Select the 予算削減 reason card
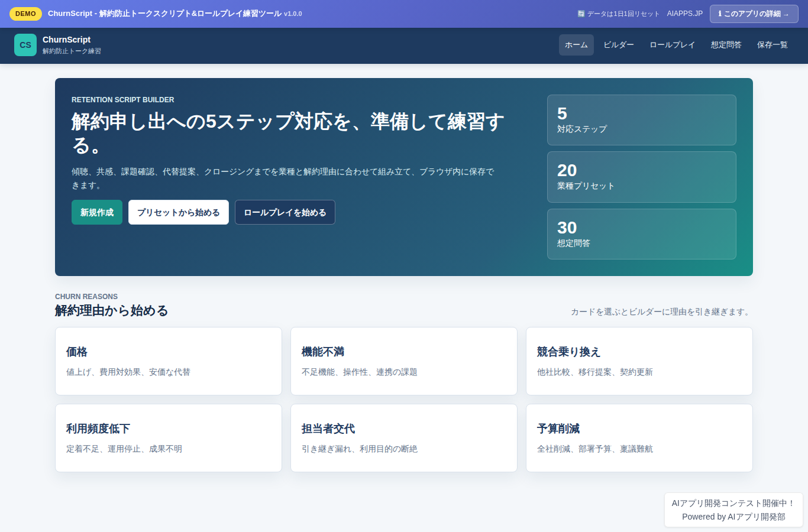 click(639, 438)
